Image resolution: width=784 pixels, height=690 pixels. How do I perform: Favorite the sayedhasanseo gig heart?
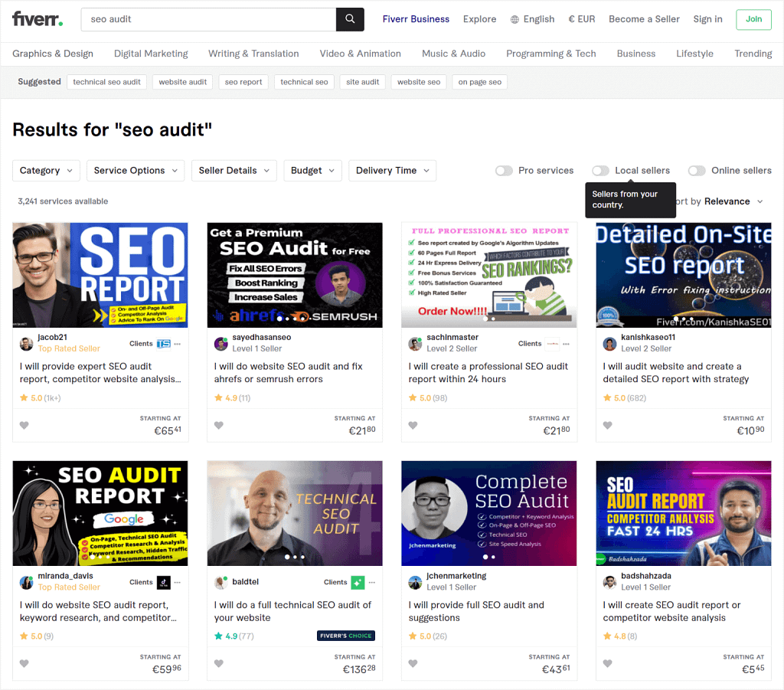click(x=218, y=425)
